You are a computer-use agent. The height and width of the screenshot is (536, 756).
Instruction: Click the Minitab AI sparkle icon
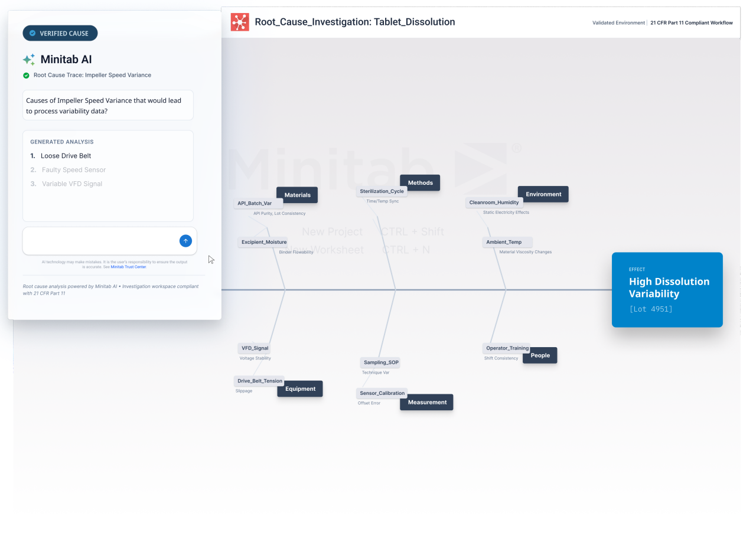29,60
